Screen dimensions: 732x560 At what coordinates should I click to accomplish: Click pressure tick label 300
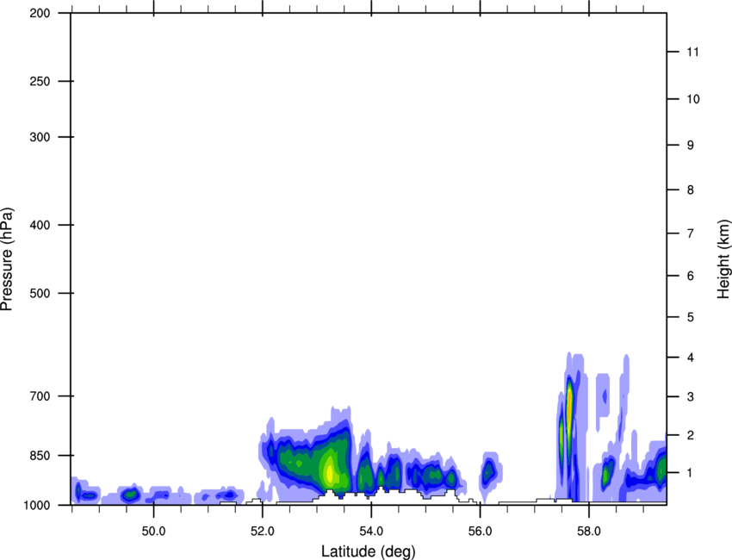pos(40,137)
